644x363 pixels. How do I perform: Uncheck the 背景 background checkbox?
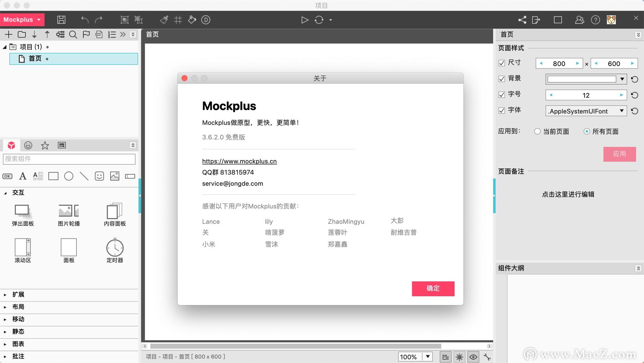pyautogui.click(x=502, y=79)
